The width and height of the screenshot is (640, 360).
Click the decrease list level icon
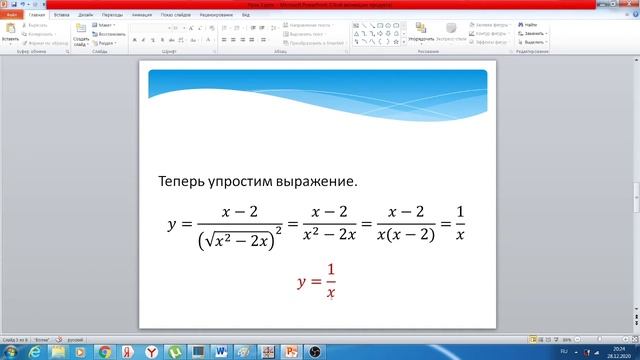coord(253,28)
